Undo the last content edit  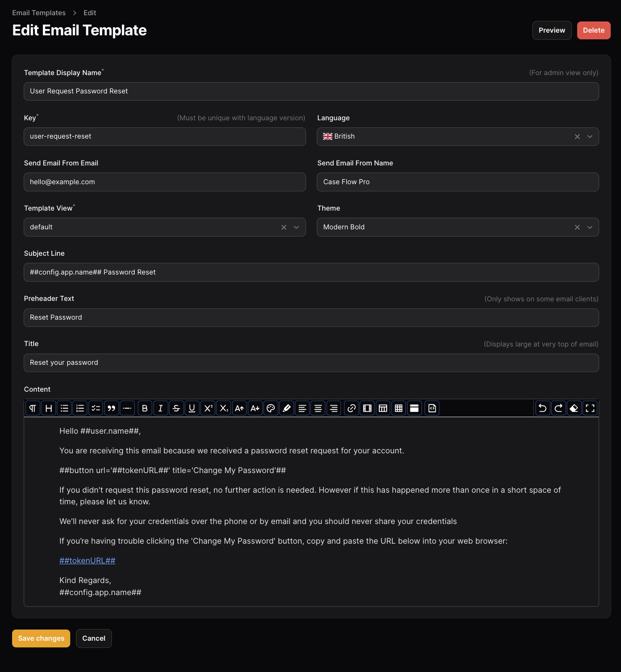tap(542, 408)
